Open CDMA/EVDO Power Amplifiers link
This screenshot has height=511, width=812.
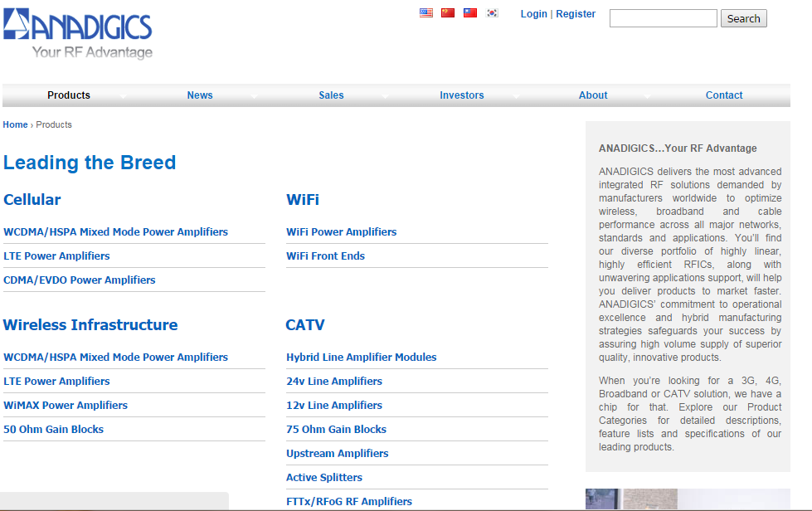click(x=80, y=280)
